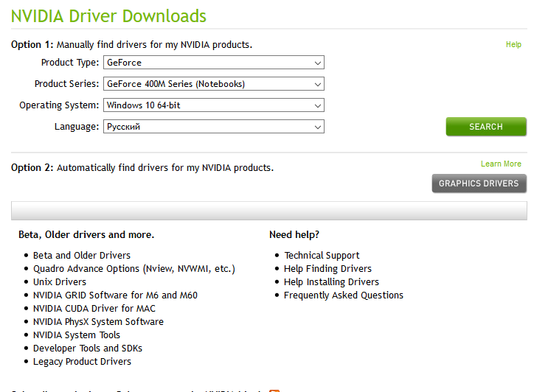Viewport: 534px width, 392px height.
Task: Open Beta and Older Drivers link
Action: click(82, 255)
